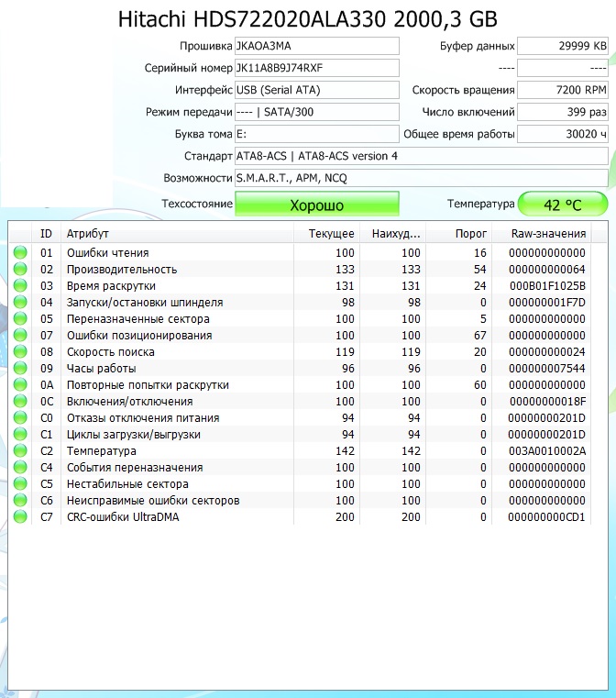Click the Число включений value 399 раз
Image resolution: width=616 pixels, height=698 pixels.
[563, 112]
